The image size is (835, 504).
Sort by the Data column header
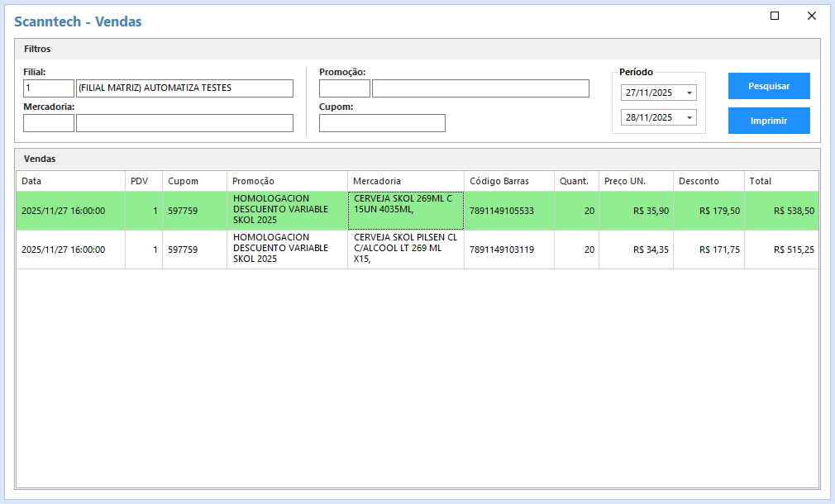(70, 181)
